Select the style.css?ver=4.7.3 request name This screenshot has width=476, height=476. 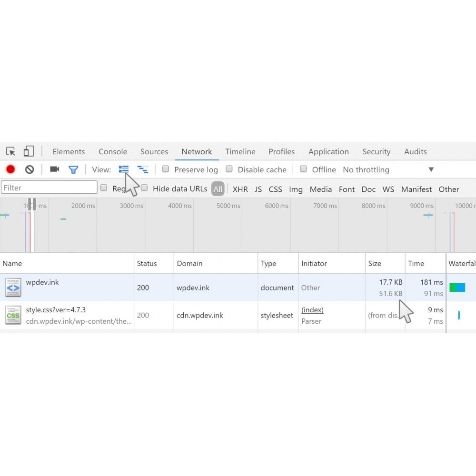56,310
